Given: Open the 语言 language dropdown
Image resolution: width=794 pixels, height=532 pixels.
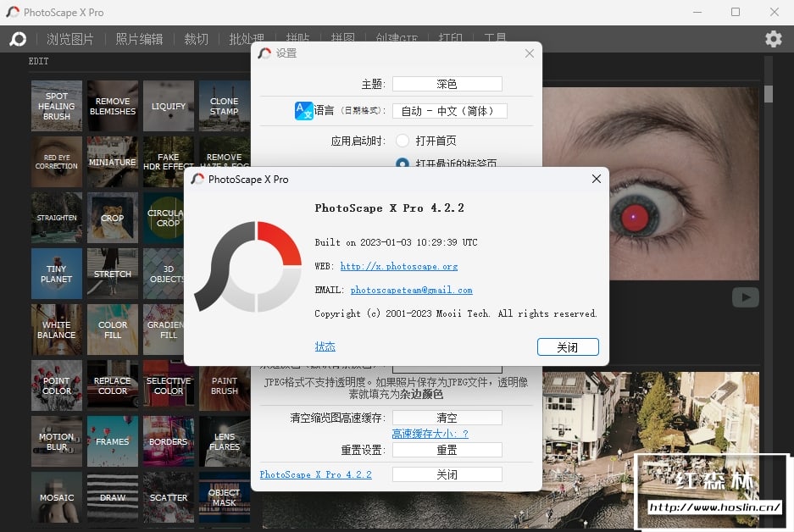Looking at the screenshot, I should pos(450,111).
